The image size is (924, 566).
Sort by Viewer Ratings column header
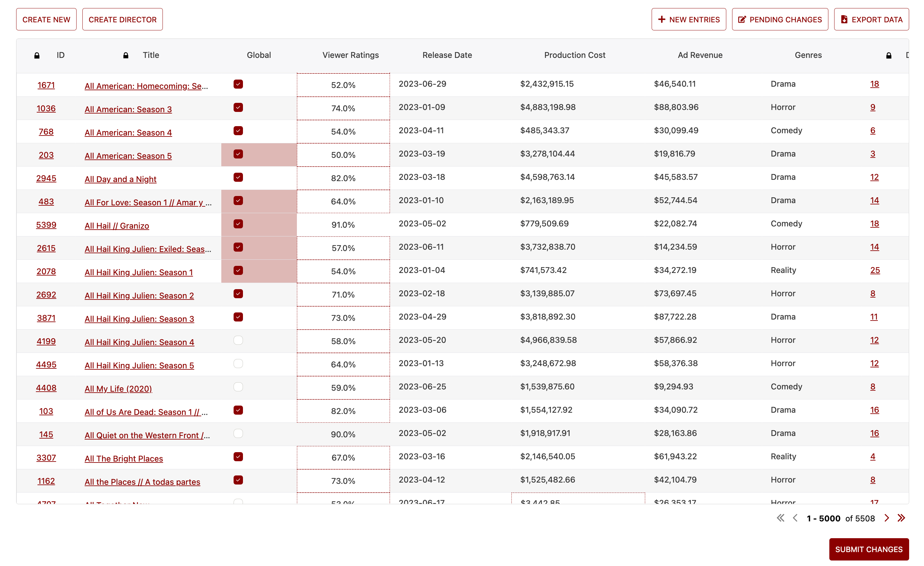coord(350,55)
